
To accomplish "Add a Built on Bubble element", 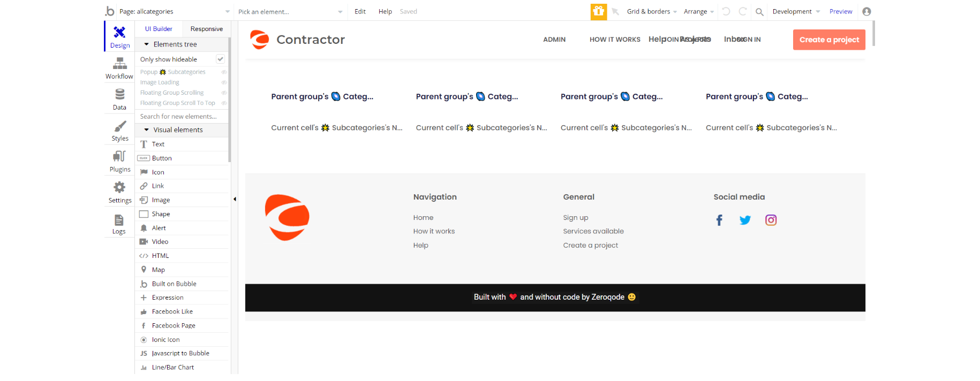I will (x=183, y=284).
